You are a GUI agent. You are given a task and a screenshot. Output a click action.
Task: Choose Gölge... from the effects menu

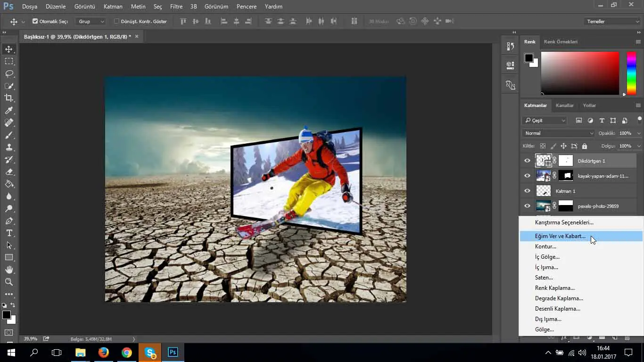pyautogui.click(x=545, y=329)
